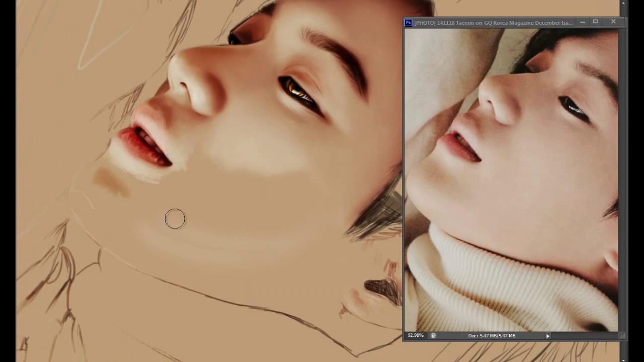Click the main canvas scroll-up arrow
Screen dimensions: 644x362
pos(623,3)
